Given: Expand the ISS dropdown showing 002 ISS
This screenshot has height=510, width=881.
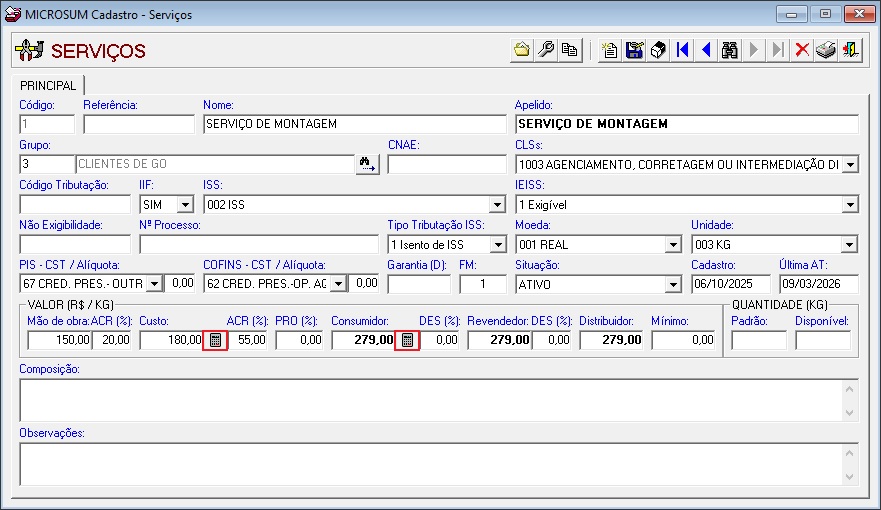Looking at the screenshot, I should (x=497, y=204).
